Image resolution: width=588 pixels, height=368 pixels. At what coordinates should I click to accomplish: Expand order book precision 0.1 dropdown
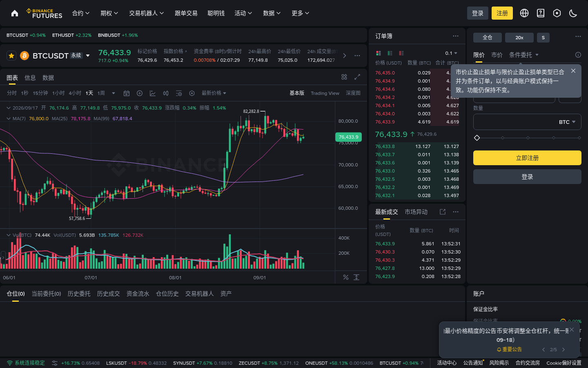pos(451,53)
